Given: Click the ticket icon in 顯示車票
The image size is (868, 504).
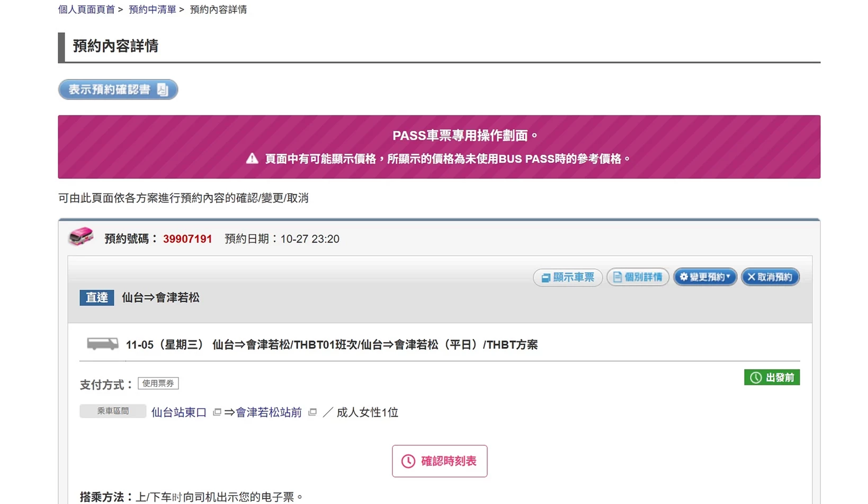Looking at the screenshot, I should 545,277.
